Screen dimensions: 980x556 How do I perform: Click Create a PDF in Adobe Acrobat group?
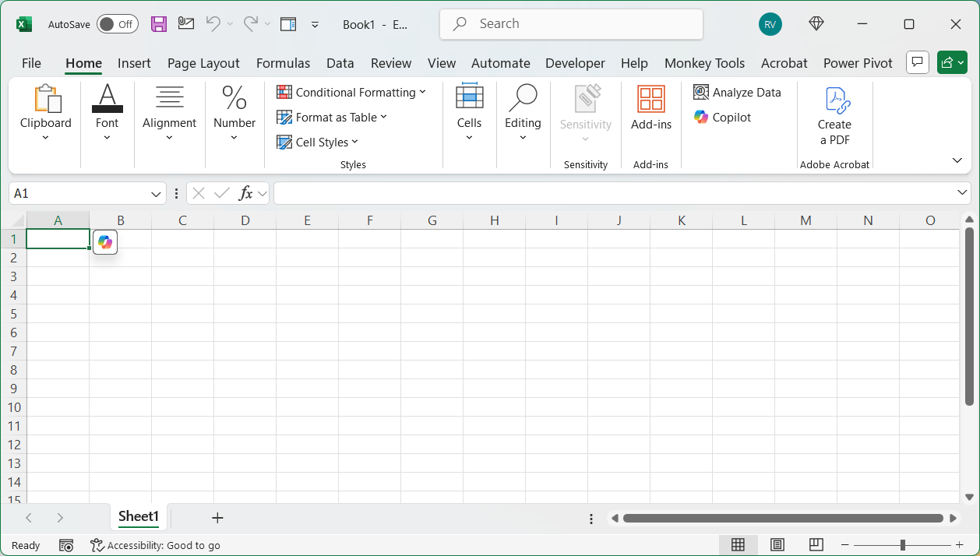point(834,117)
